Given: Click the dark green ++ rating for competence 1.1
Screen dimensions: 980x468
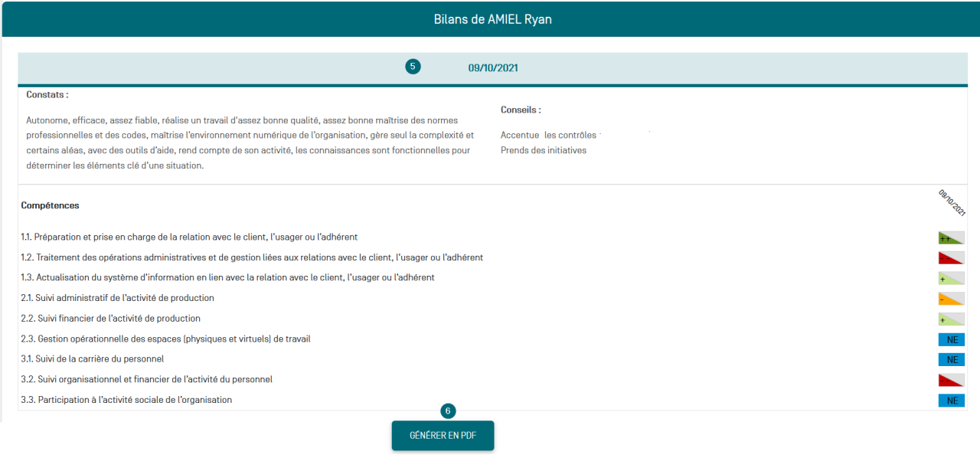Looking at the screenshot, I should (x=951, y=238).
